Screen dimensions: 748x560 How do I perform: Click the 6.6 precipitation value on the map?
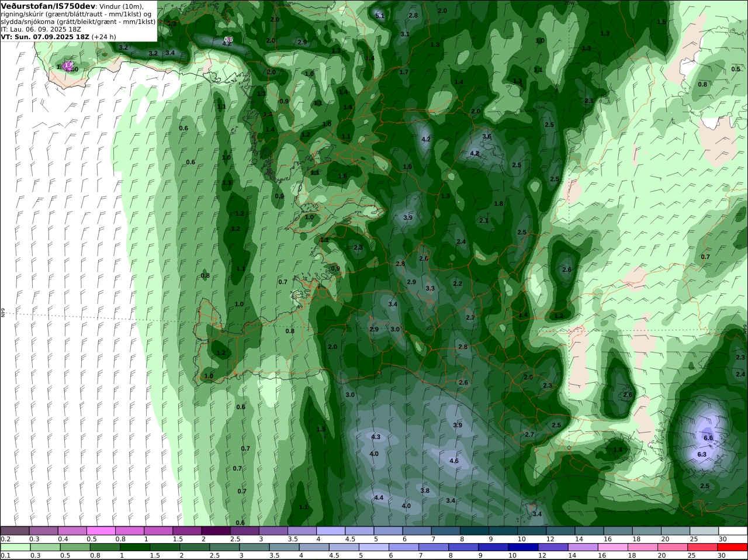(x=708, y=438)
